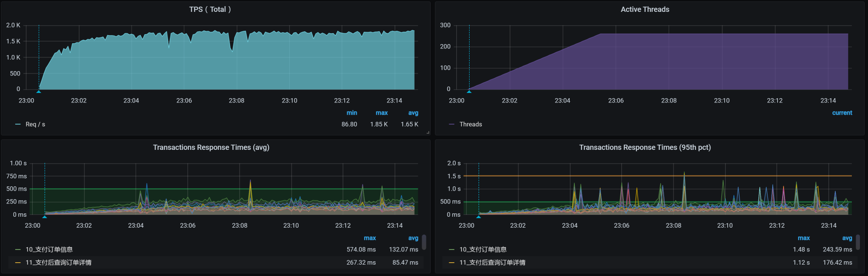Open TPS ( Total ) panel title menu
Image resolution: width=868 pixels, height=276 pixels.
[210, 9]
